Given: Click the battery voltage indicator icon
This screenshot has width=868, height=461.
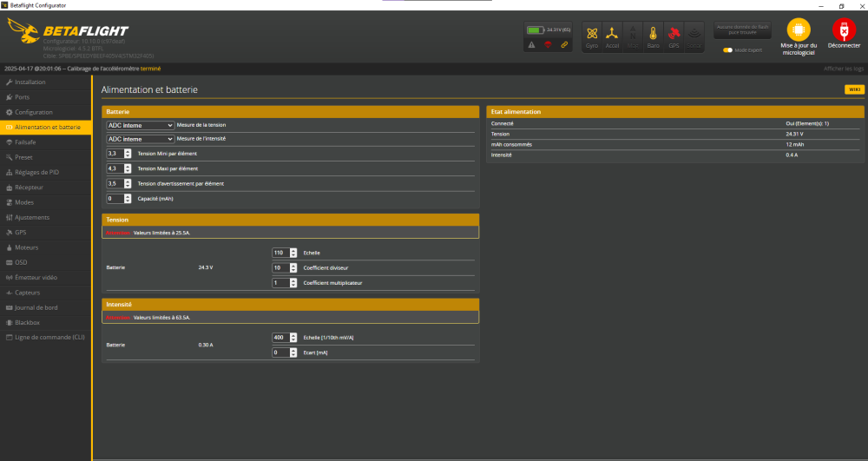Looking at the screenshot, I should coord(535,30).
